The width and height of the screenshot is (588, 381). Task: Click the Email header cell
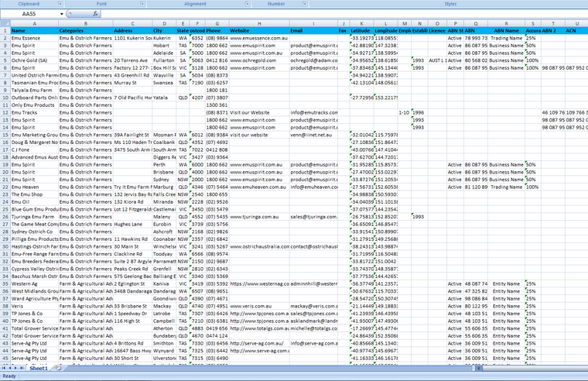(x=313, y=30)
